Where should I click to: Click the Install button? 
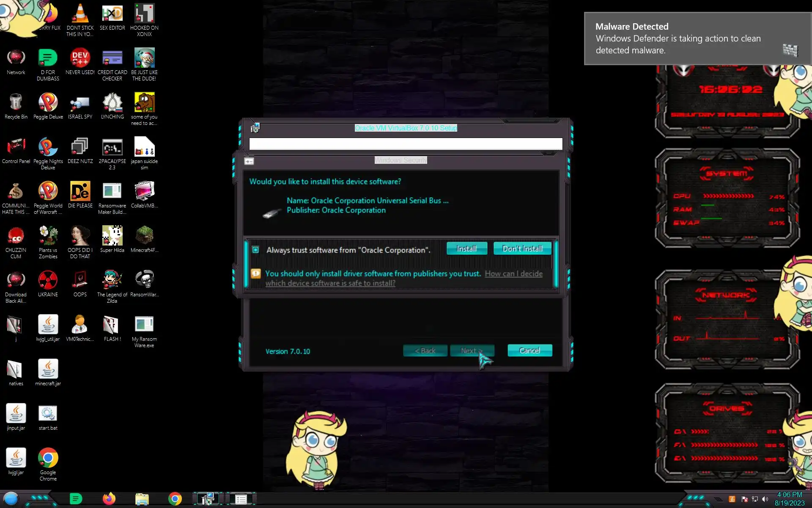point(466,248)
